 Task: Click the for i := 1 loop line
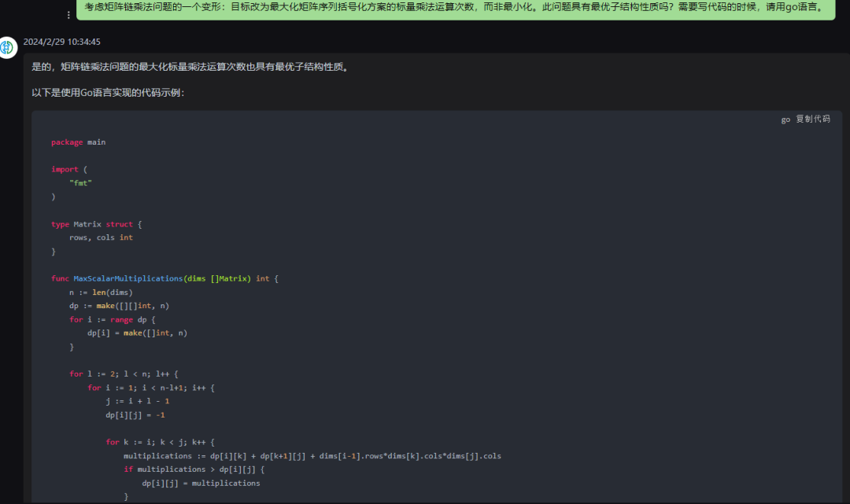(151, 388)
